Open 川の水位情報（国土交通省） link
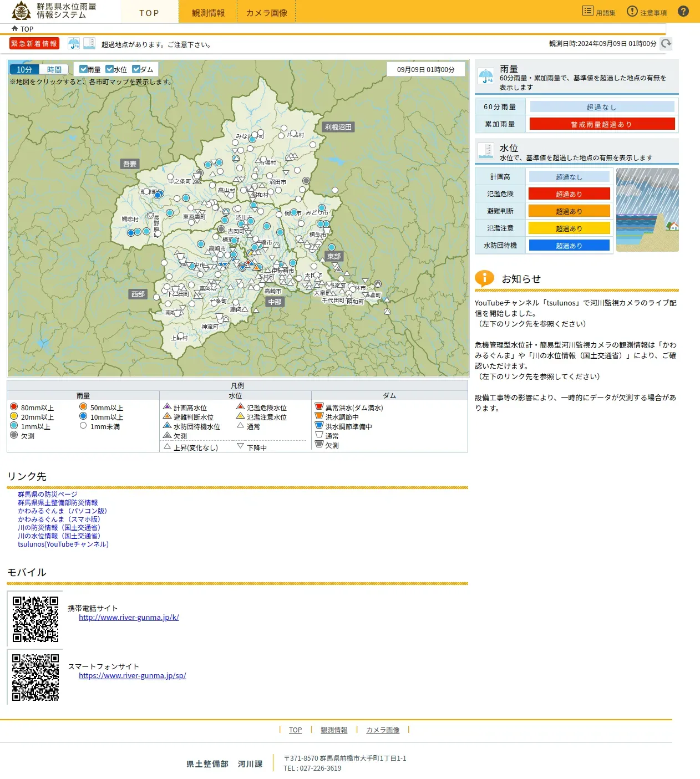 pyautogui.click(x=60, y=536)
